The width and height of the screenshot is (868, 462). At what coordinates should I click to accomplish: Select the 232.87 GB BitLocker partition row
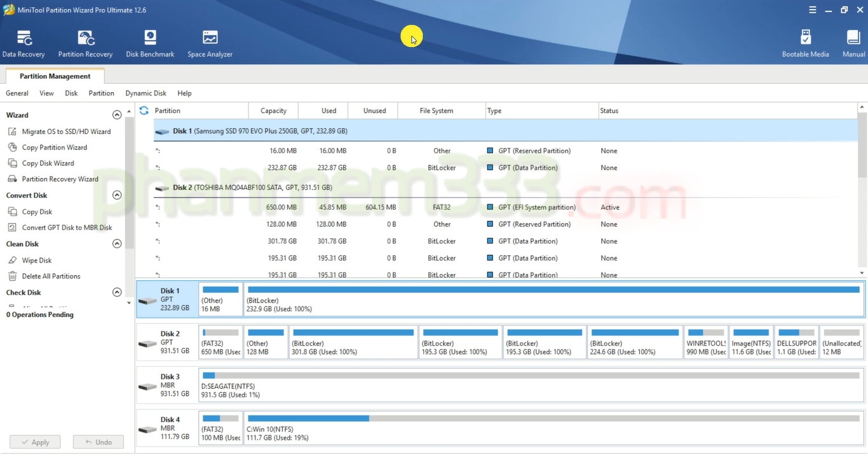coord(505,168)
